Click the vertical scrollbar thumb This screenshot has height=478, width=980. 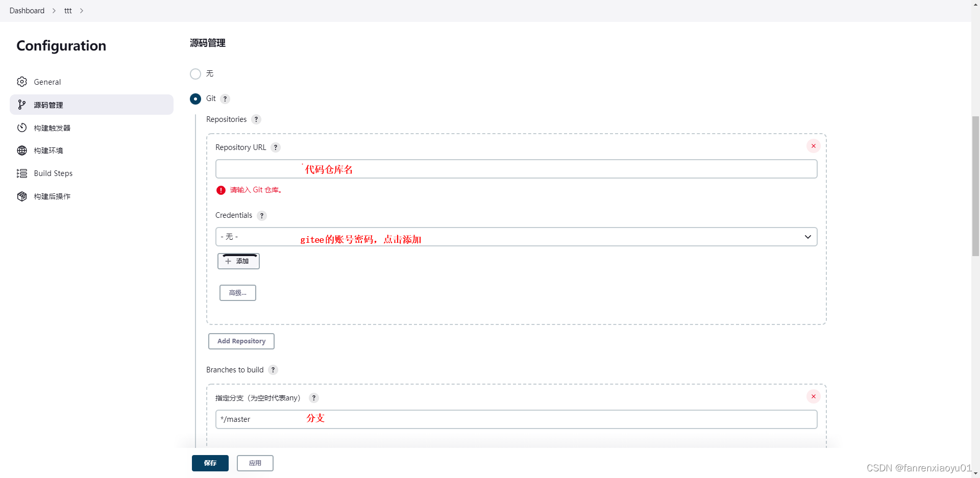tap(975, 186)
